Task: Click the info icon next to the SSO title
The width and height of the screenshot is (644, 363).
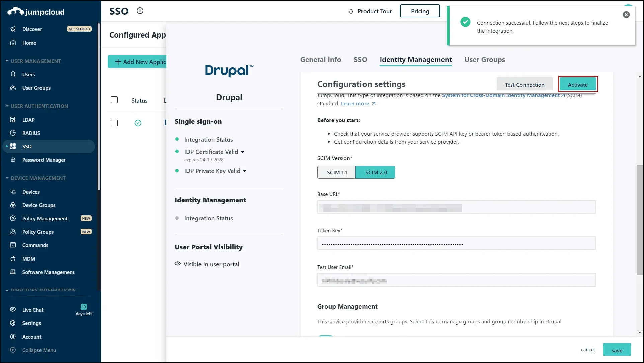Action: click(140, 11)
